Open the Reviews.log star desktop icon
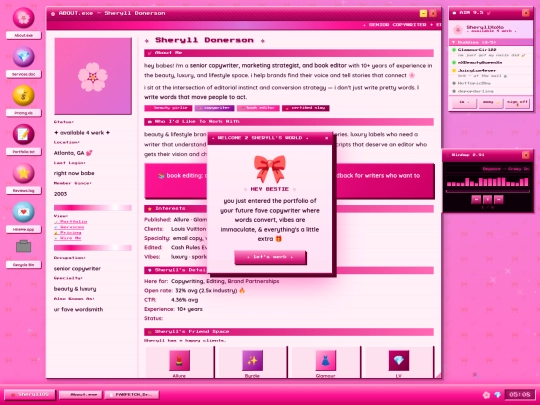The width and height of the screenshot is (540, 405). click(23, 173)
